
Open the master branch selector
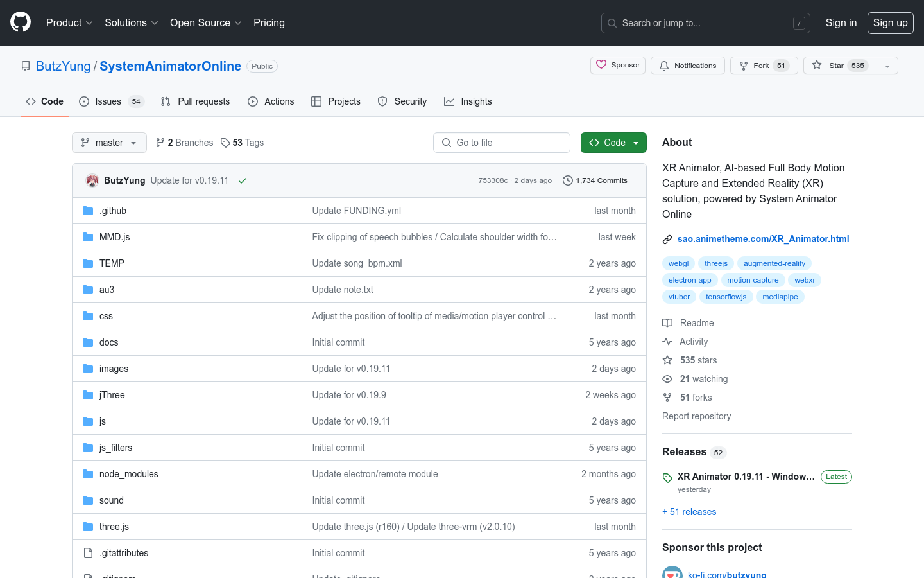(x=109, y=143)
